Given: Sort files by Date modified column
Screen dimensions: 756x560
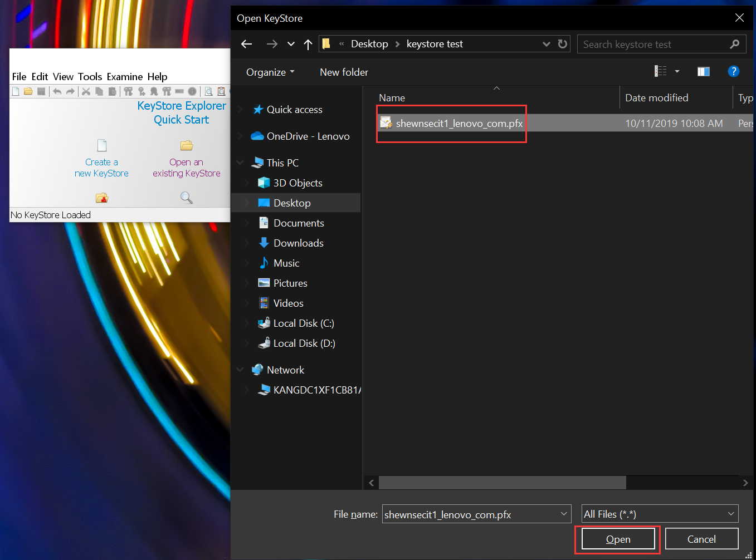Looking at the screenshot, I should pyautogui.click(x=656, y=97).
